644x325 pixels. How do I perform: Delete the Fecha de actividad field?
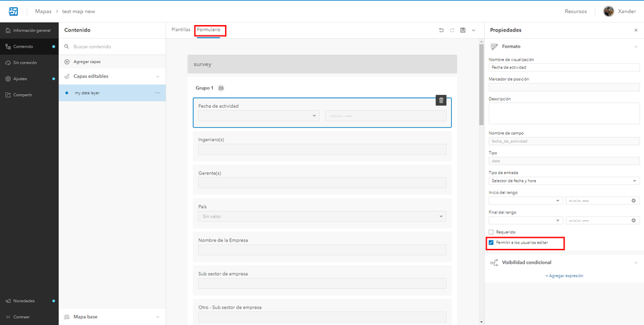pos(441,100)
